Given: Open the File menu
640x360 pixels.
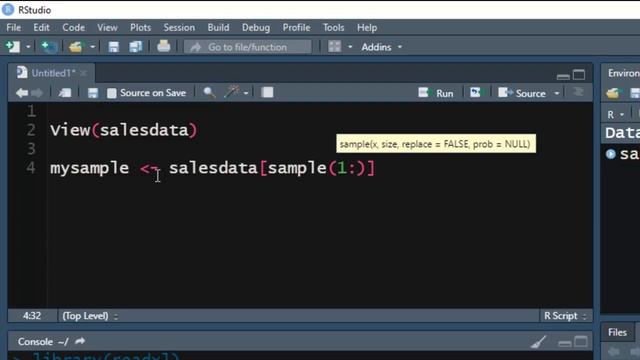Looking at the screenshot, I should coord(13,27).
